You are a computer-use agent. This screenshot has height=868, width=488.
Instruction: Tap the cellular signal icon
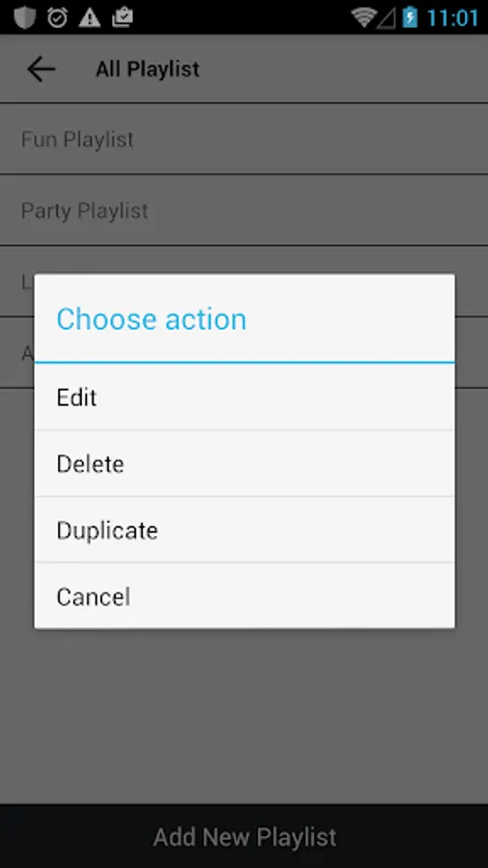tap(386, 18)
